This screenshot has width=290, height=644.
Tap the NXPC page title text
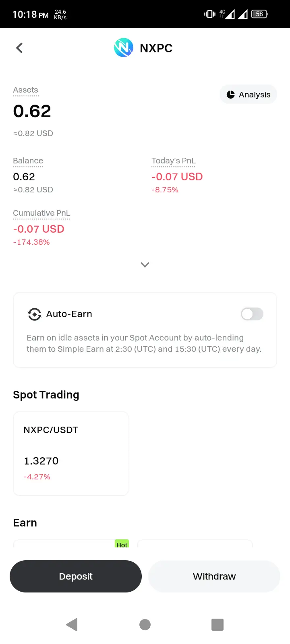[156, 48]
